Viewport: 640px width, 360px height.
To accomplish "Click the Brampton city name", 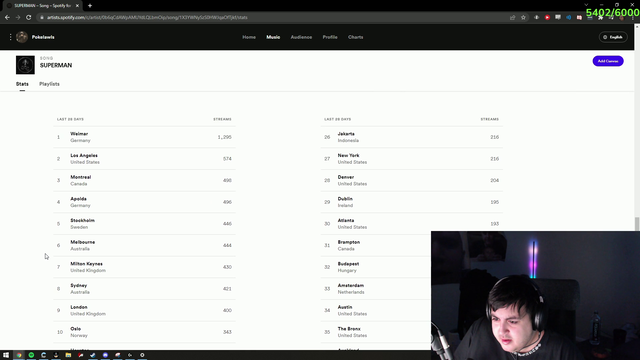I will 349,242.
